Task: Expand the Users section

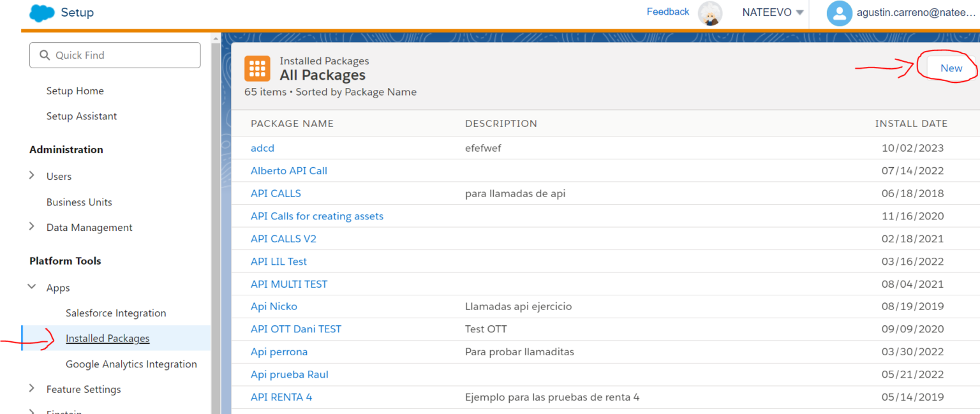Action: point(31,176)
